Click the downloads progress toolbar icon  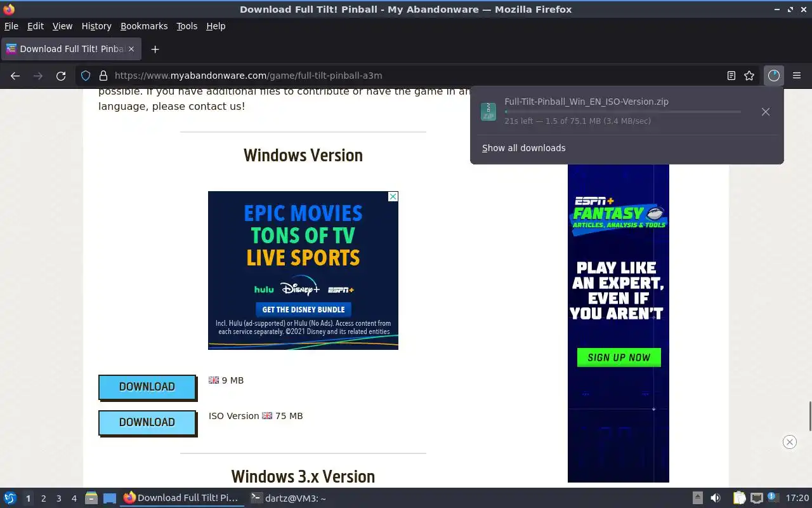tap(773, 76)
